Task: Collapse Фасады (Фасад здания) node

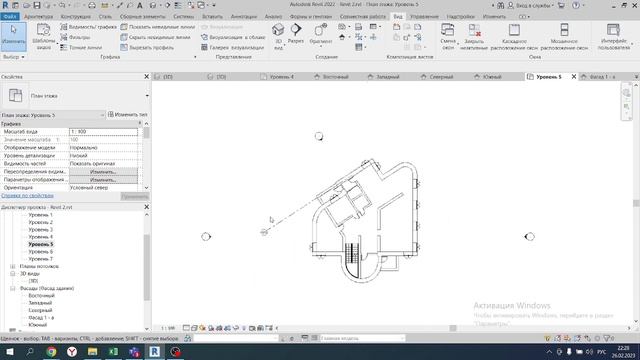Action: 13,288
